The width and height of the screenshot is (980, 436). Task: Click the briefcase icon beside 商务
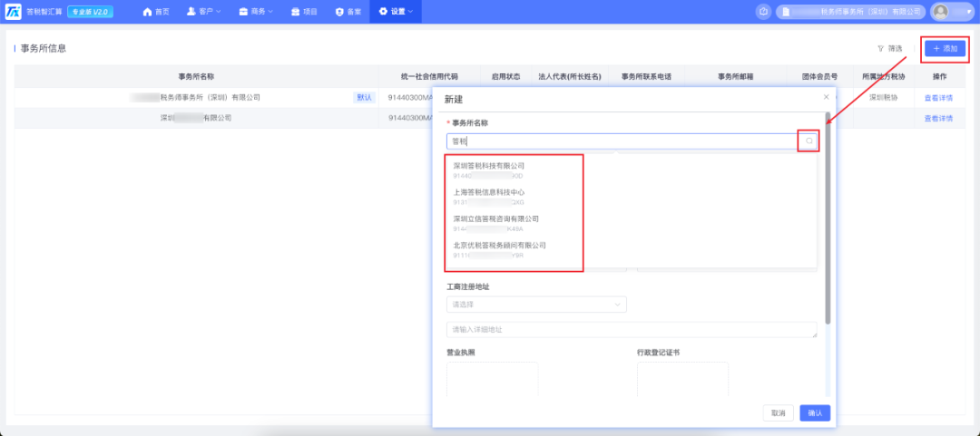point(243,12)
